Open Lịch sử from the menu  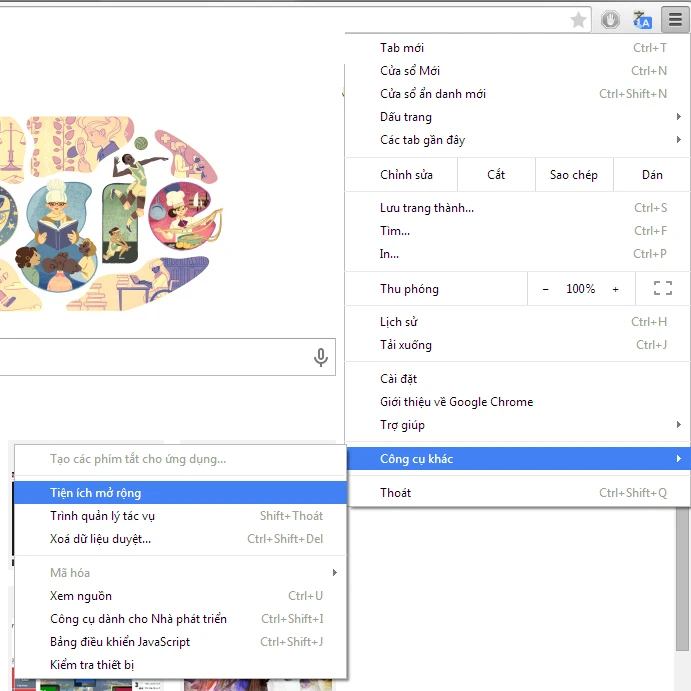(x=399, y=322)
